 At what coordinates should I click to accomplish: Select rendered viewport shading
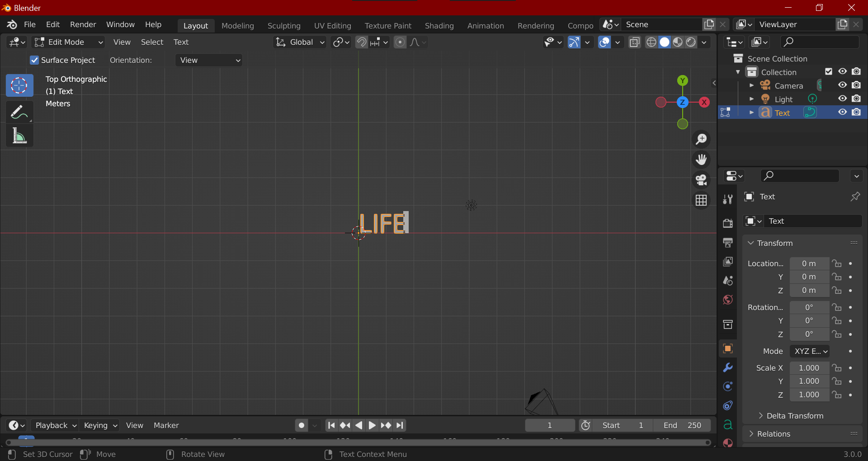[691, 42]
